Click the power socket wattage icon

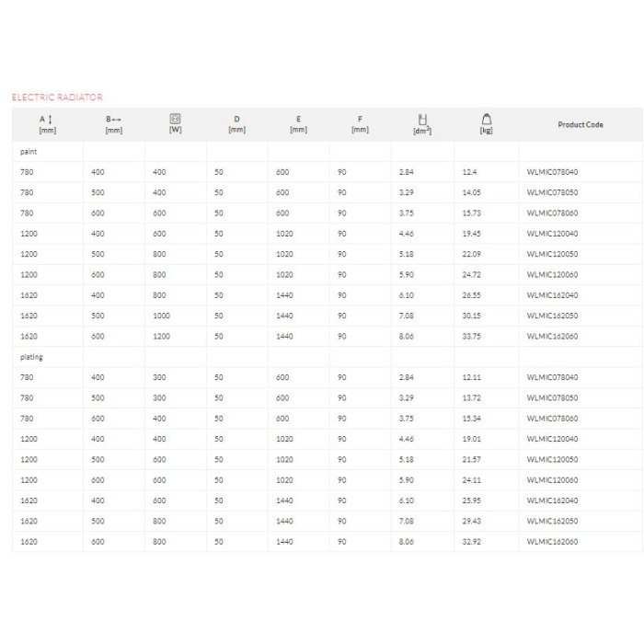(x=175, y=119)
